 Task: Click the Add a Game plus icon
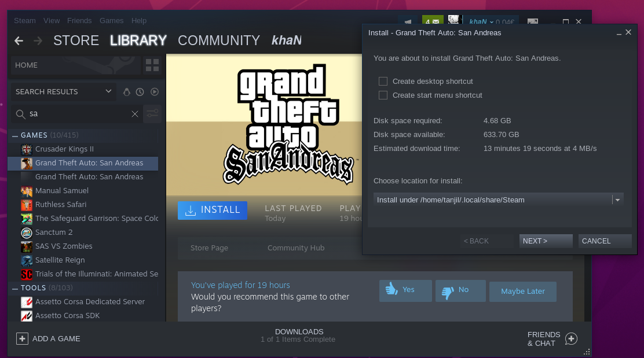pos(22,339)
